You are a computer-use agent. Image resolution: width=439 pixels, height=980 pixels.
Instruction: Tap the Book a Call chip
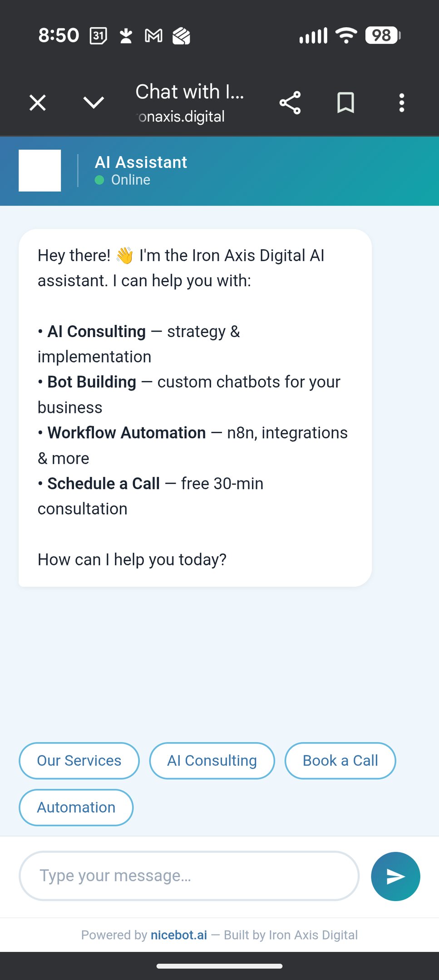340,760
